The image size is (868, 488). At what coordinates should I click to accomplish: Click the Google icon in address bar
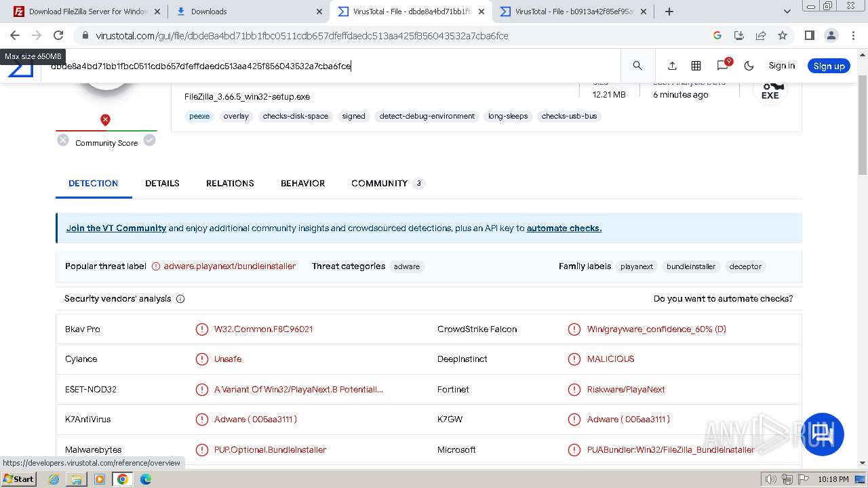(x=717, y=35)
